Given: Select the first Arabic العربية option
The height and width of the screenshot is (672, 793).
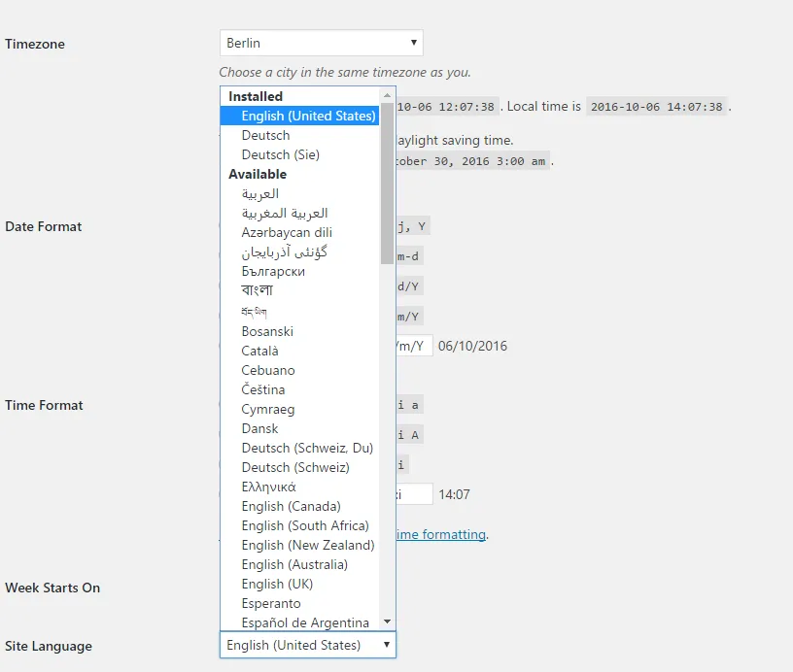Looking at the screenshot, I should point(299,193).
